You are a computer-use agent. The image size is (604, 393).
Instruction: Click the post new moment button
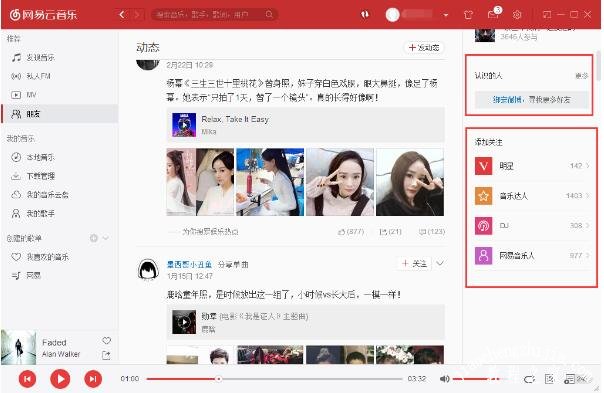424,47
